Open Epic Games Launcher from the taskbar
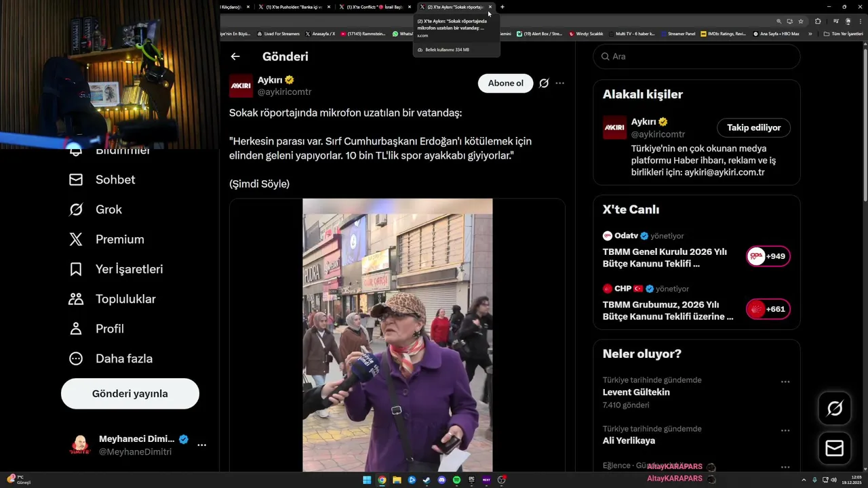 click(x=471, y=480)
